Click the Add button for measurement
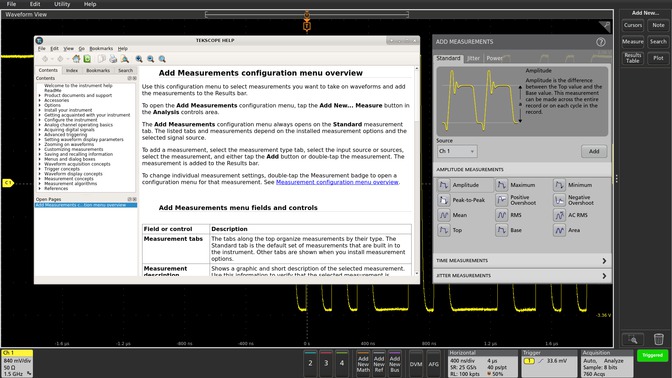 click(x=594, y=151)
